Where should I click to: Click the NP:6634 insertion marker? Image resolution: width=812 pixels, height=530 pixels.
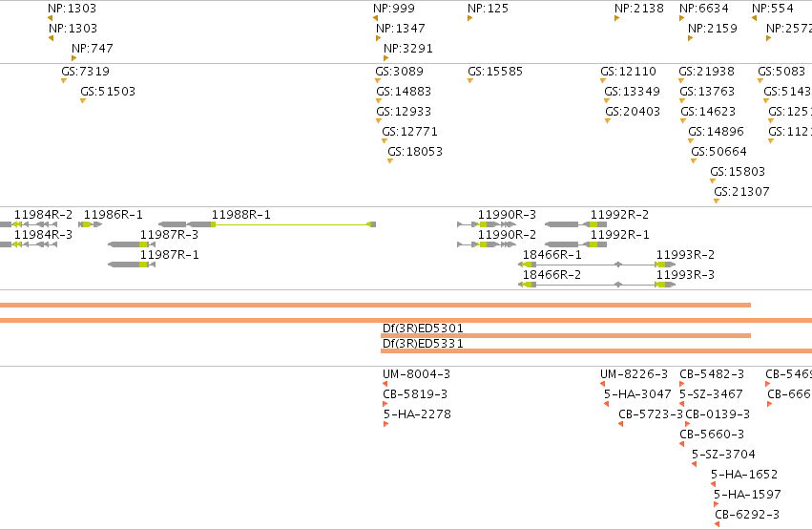pos(681,18)
